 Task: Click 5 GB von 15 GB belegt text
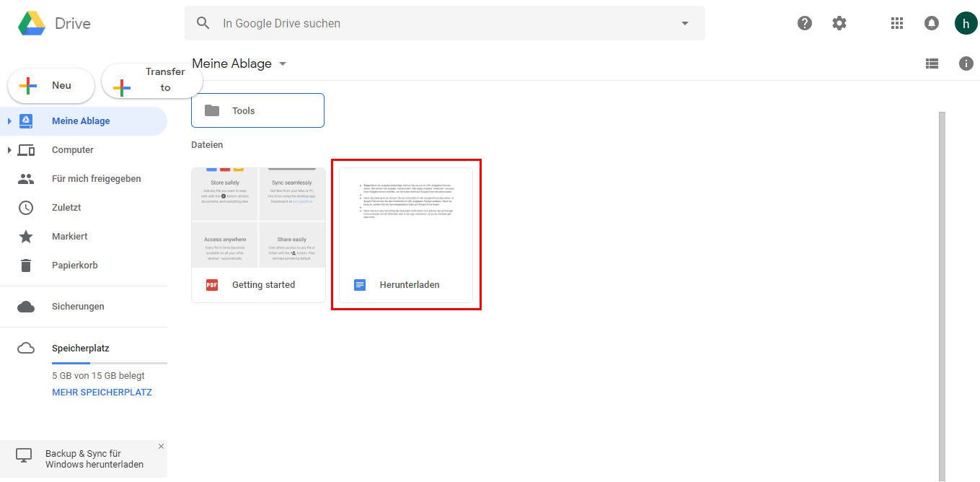point(98,376)
